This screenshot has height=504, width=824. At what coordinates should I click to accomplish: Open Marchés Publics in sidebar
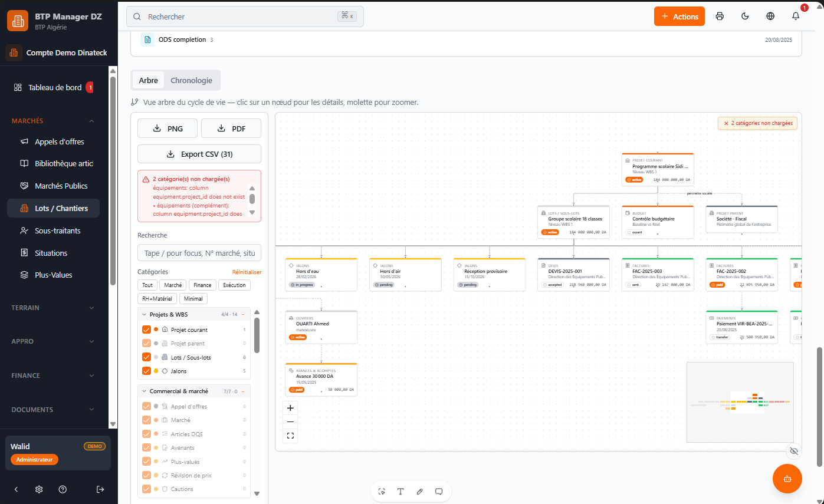tap(54, 186)
